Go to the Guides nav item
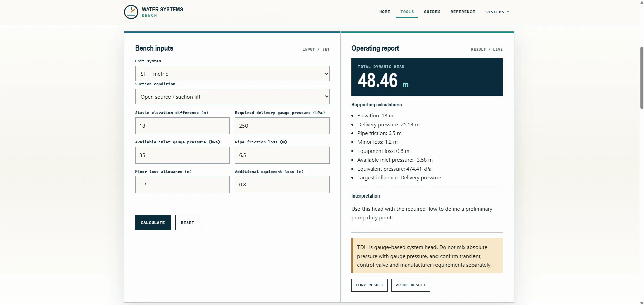This screenshot has height=305, width=644. 432,12
